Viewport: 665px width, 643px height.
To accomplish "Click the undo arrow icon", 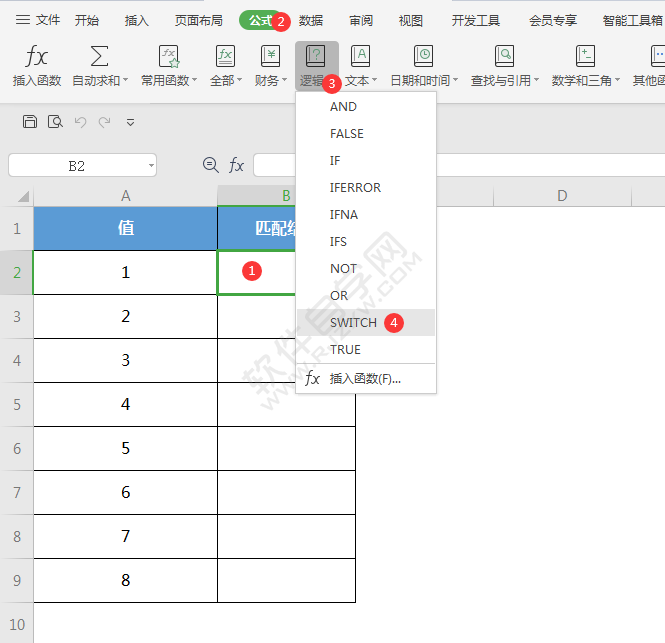I will tap(80, 122).
